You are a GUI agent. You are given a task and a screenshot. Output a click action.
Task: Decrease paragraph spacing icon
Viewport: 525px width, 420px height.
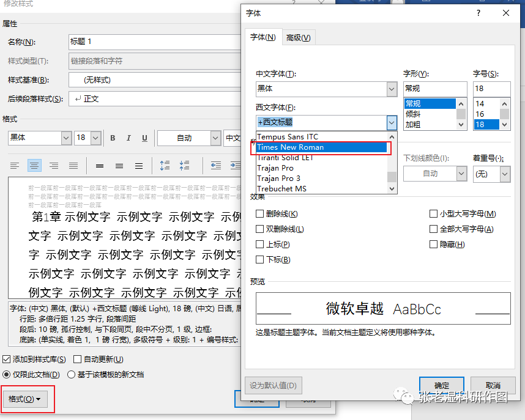coord(185,165)
